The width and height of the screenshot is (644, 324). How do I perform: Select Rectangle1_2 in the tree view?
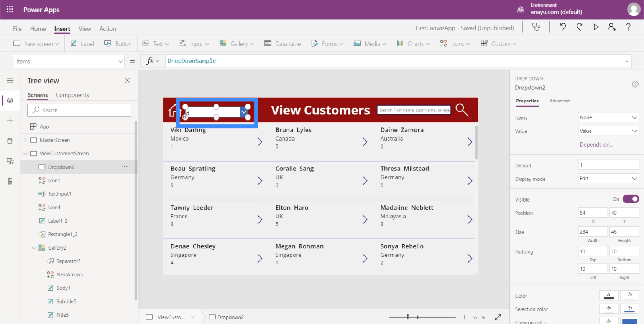[62, 234]
